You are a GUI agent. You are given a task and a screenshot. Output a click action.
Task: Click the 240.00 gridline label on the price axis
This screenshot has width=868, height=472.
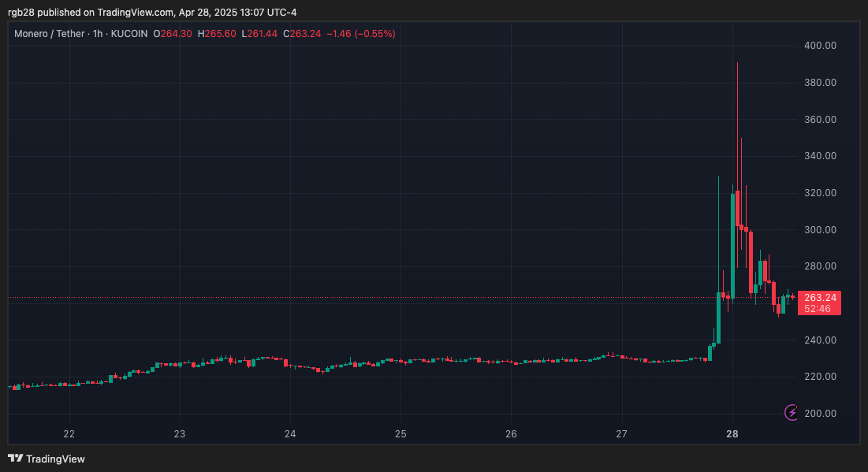(820, 340)
